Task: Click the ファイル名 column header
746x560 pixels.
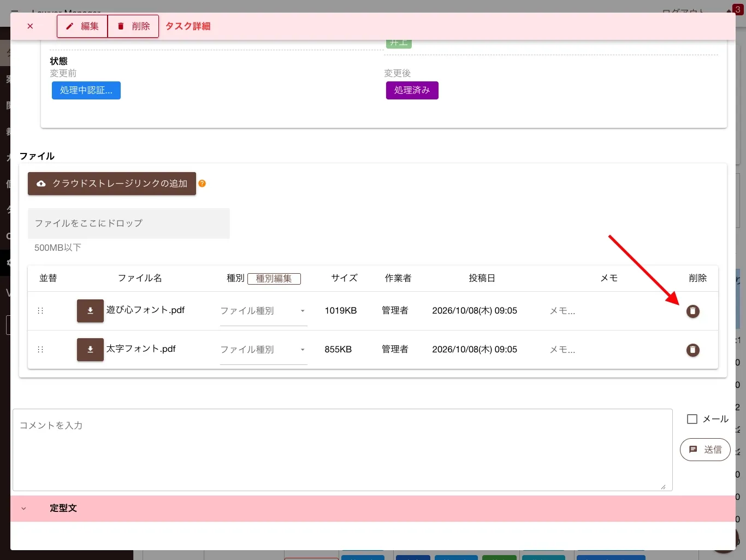Action: point(140,278)
